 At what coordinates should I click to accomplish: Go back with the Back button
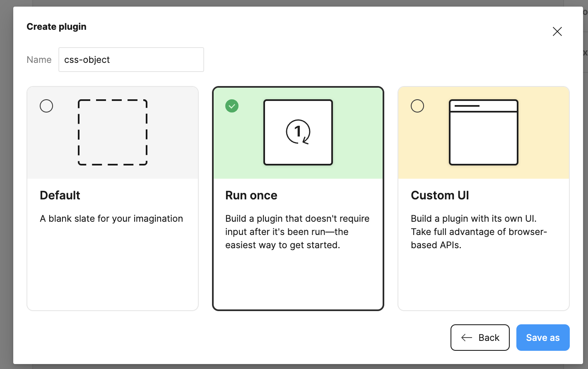[x=480, y=338]
